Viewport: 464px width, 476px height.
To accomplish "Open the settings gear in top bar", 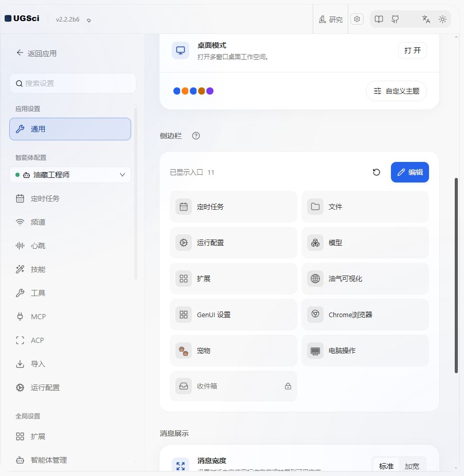I will pyautogui.click(x=357, y=19).
